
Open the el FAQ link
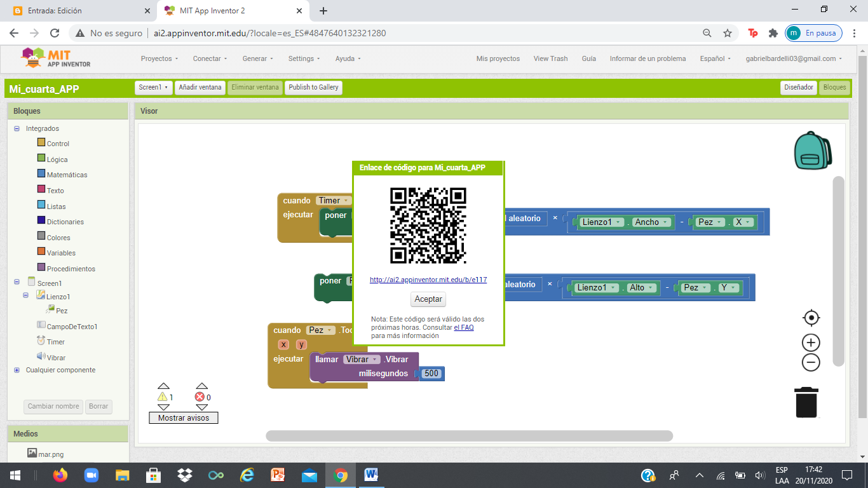click(x=464, y=327)
